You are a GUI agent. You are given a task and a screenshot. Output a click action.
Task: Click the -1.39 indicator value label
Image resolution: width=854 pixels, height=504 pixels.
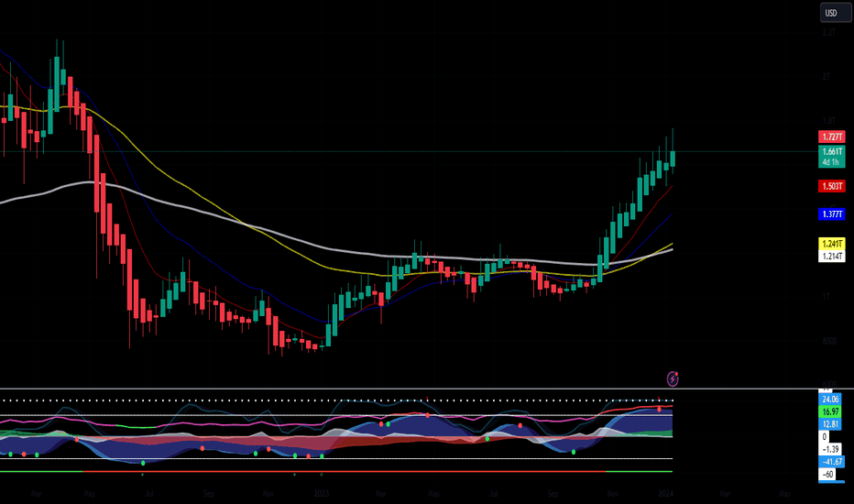[830, 449]
